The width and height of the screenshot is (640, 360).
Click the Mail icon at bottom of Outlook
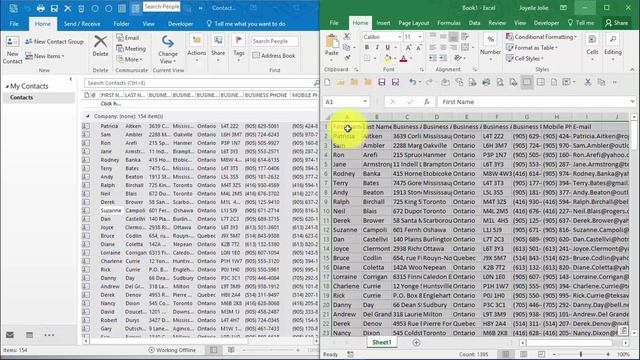[10, 335]
